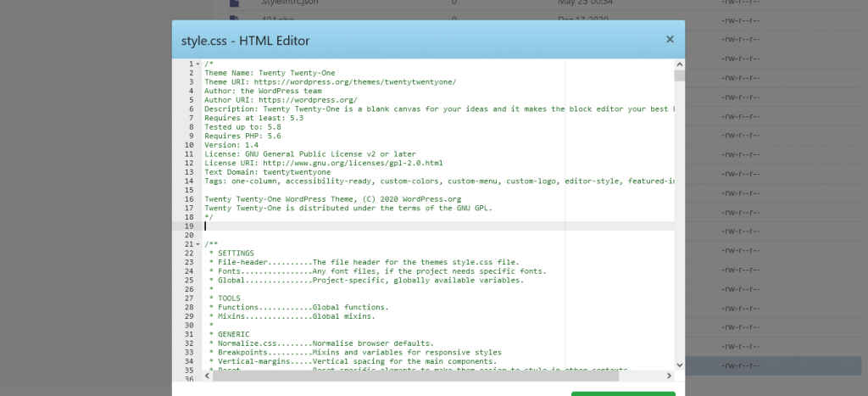Click the 'Theme URI' line with wordpress.org URL
Image resolution: width=868 pixels, height=396 pixels.
tap(331, 82)
